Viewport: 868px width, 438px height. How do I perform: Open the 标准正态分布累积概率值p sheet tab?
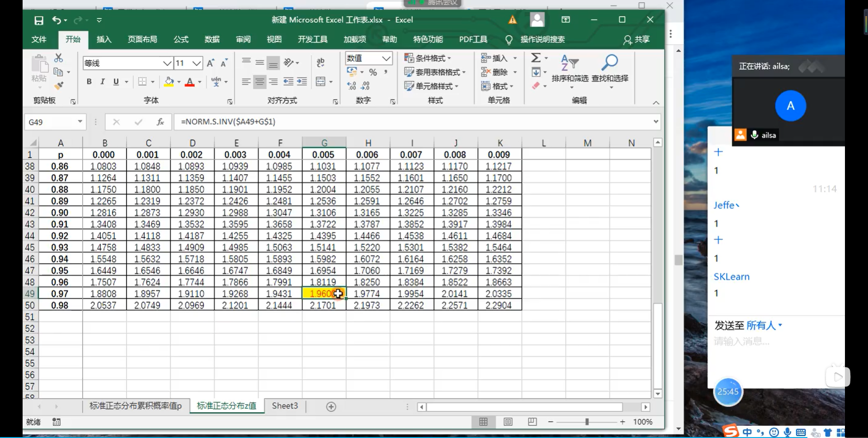click(x=135, y=406)
